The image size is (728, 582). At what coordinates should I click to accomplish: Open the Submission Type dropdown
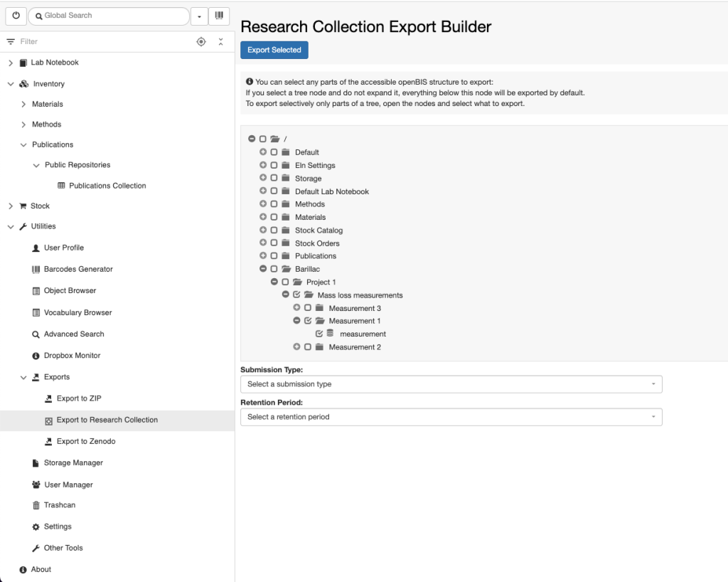451,384
